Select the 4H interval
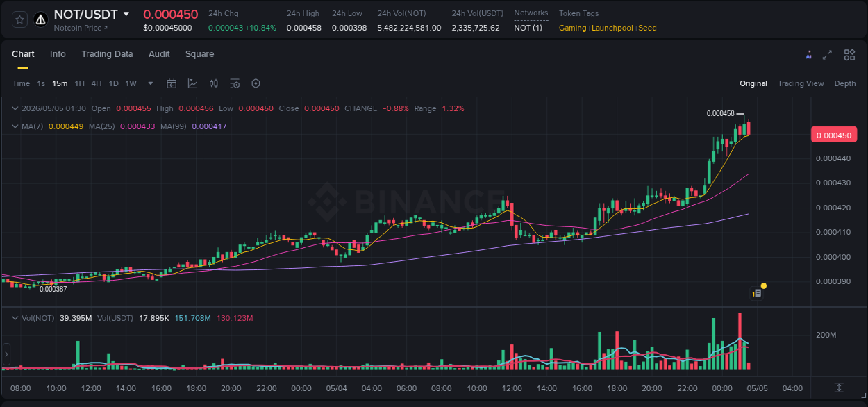This screenshot has height=407, width=868. pos(97,83)
